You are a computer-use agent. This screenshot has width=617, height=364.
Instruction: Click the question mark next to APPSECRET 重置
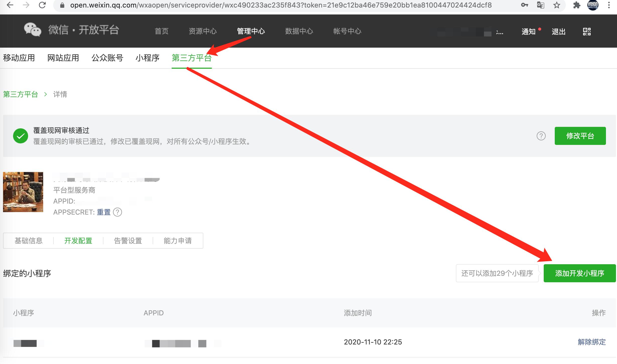[x=117, y=212]
